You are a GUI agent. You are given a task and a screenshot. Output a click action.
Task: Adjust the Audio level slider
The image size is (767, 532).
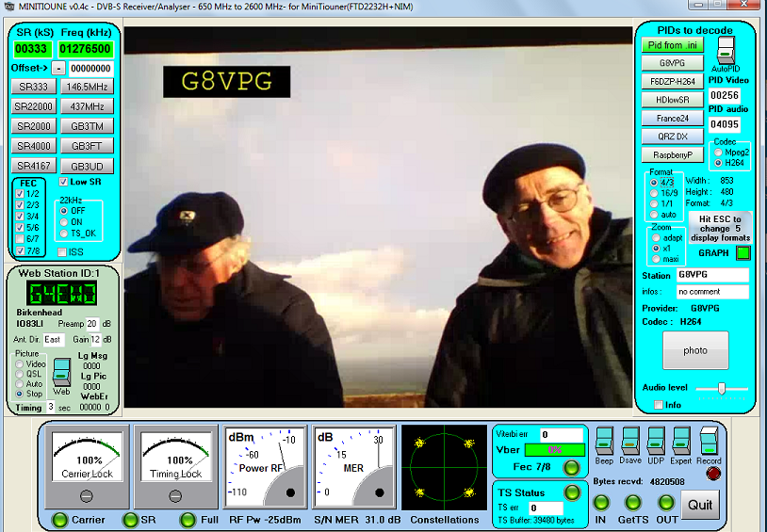tap(722, 388)
